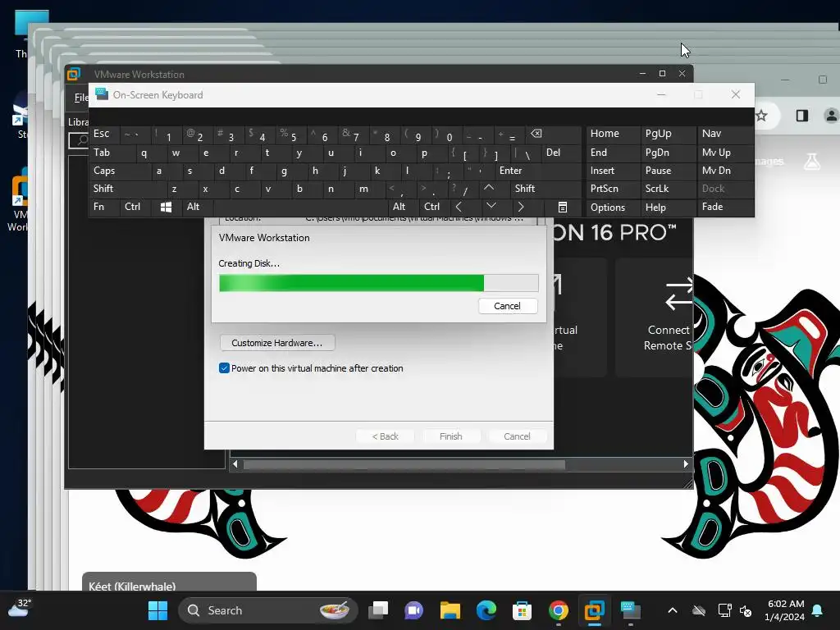Image resolution: width=840 pixels, height=630 pixels.
Task: Open Microsoft Store from taskbar
Action: point(522,610)
